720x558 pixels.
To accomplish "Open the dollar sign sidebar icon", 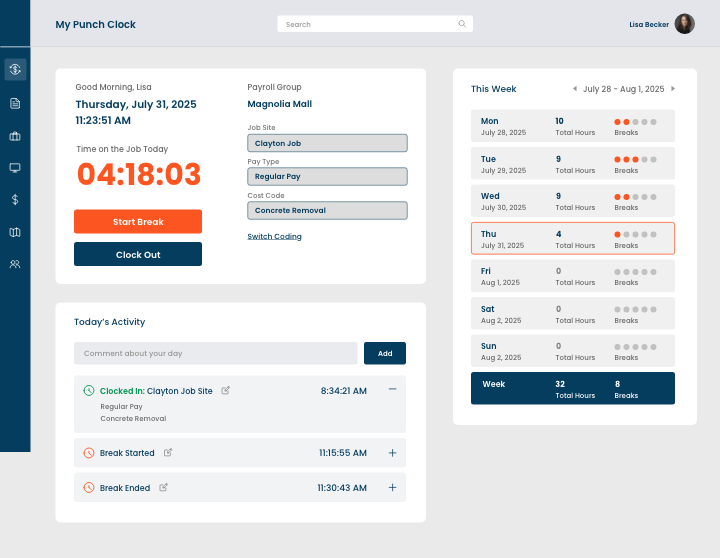I will pos(15,199).
